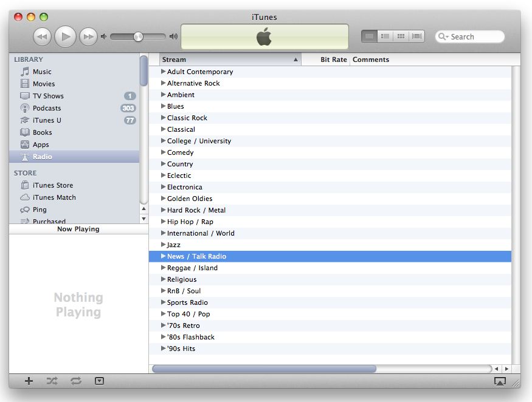Viewport: 532px width, 402px height.
Task: Expand Comedy streams
Action: (163, 152)
